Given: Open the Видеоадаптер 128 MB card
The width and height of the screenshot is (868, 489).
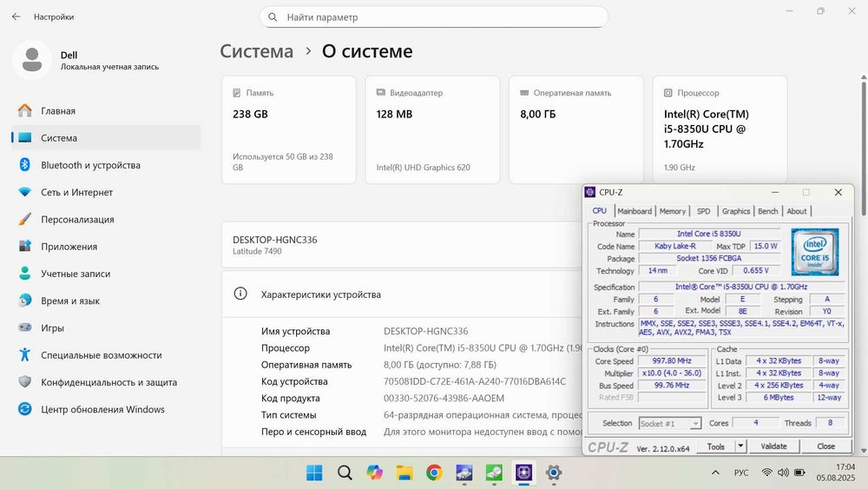Looking at the screenshot, I should 432,130.
